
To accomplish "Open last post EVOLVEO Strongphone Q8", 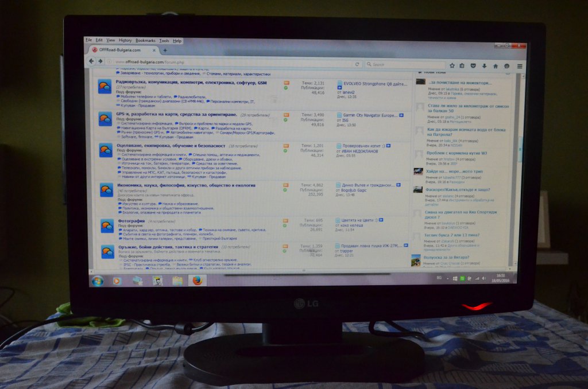I will [376, 84].
